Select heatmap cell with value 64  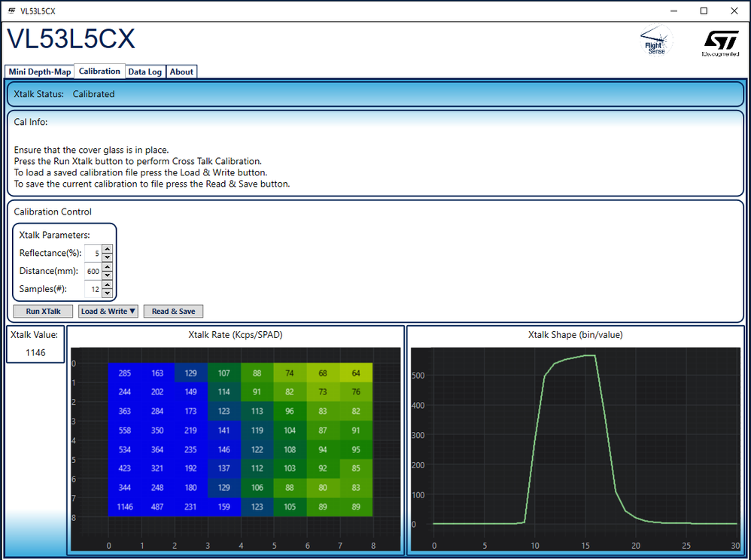tap(356, 373)
